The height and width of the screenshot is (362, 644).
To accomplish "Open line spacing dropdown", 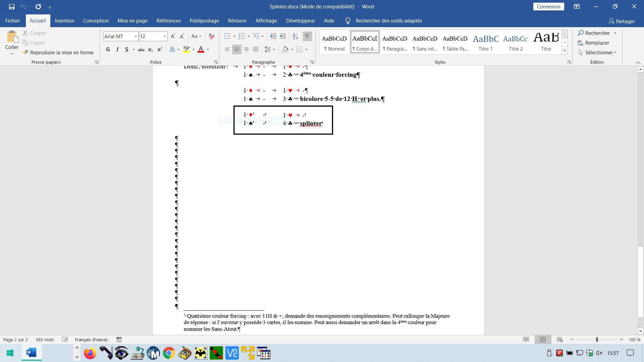I will point(270,49).
